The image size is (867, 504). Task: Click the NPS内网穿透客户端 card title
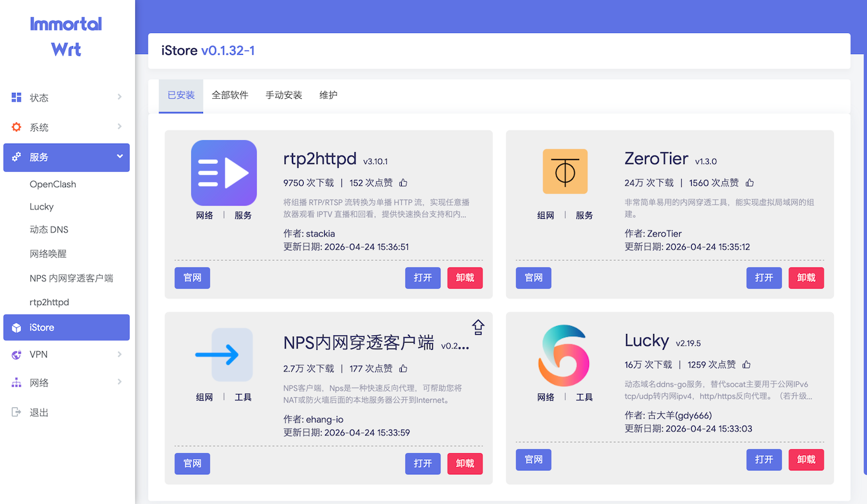point(358,343)
